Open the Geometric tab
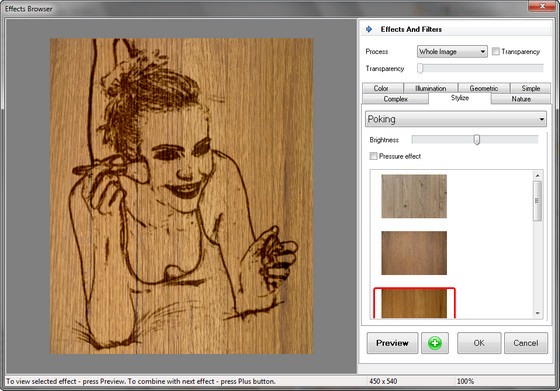The image size is (560, 391). [x=484, y=88]
